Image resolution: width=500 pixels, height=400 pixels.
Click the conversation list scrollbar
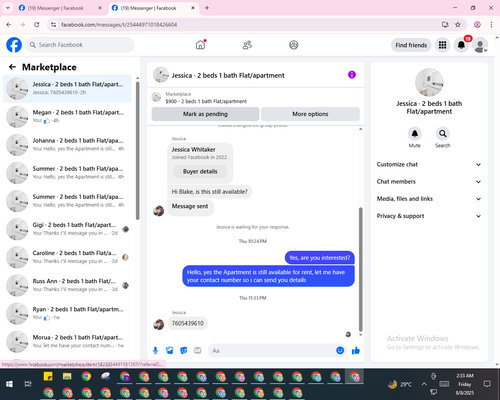pos(137,150)
